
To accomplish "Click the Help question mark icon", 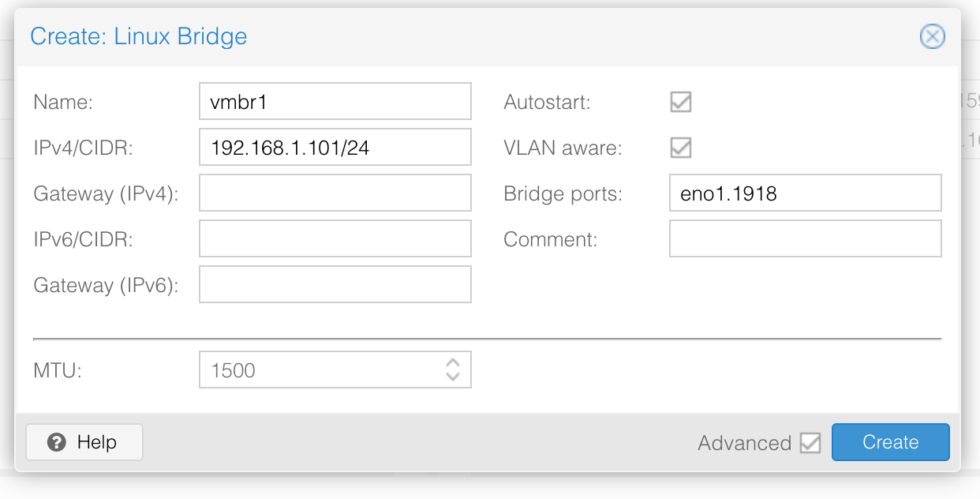I will click(x=56, y=442).
